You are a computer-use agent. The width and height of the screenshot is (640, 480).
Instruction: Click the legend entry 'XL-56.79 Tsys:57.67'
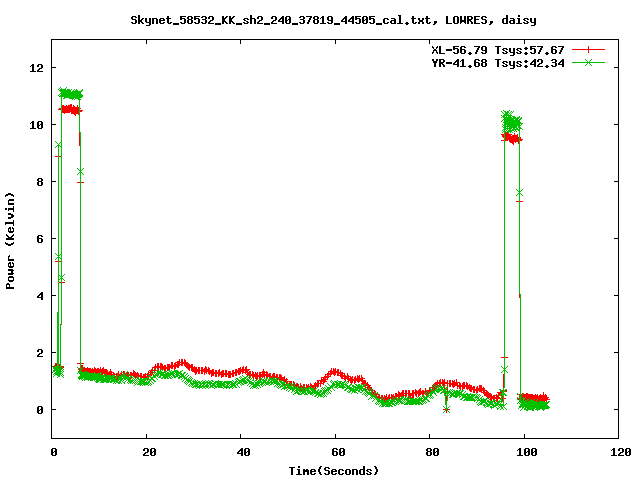tap(498, 50)
